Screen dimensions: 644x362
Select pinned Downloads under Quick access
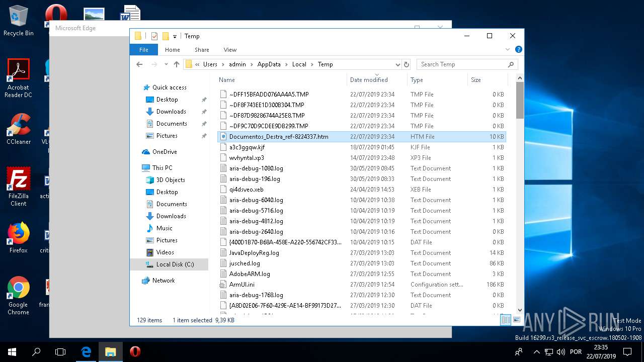[171, 112]
